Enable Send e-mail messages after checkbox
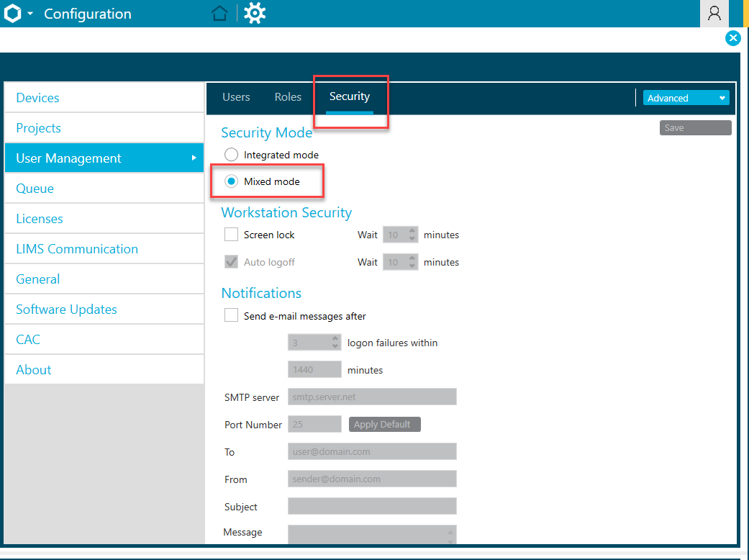Image resolution: width=749 pixels, height=560 pixels. (x=231, y=315)
